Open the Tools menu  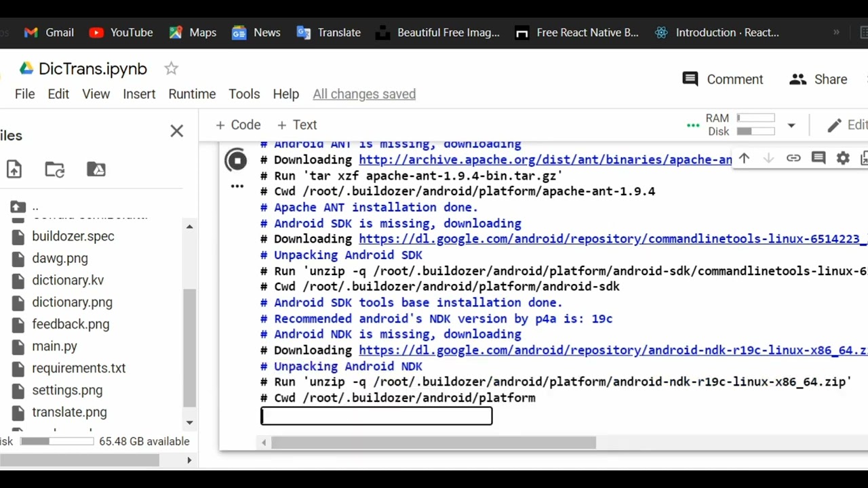[244, 94]
